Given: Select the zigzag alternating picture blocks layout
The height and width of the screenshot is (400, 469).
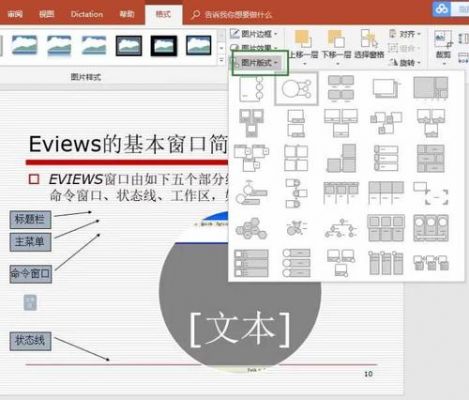Looking at the screenshot, I should click(x=296, y=193).
